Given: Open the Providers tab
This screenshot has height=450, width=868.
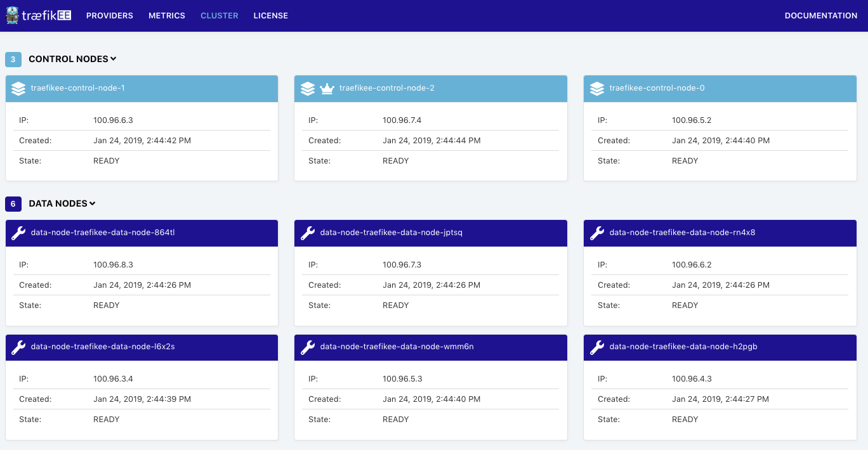Looking at the screenshot, I should 110,16.
